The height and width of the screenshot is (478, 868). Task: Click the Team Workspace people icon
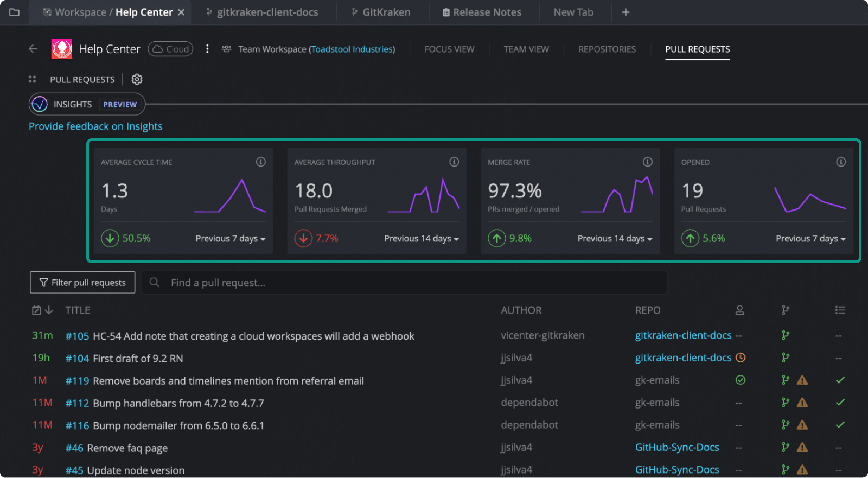coord(227,49)
